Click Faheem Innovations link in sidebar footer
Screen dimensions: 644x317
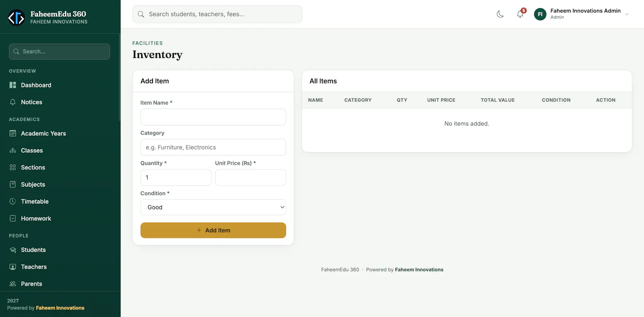pos(60,308)
